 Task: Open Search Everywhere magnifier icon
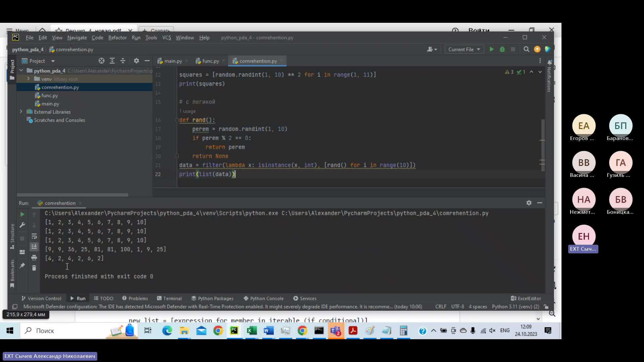coord(526,49)
